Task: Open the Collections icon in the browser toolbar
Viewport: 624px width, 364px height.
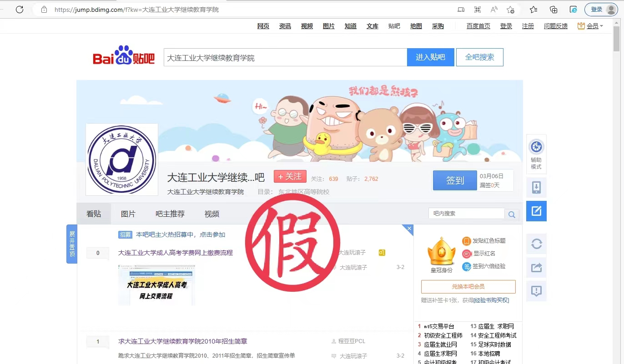Action: tap(554, 10)
